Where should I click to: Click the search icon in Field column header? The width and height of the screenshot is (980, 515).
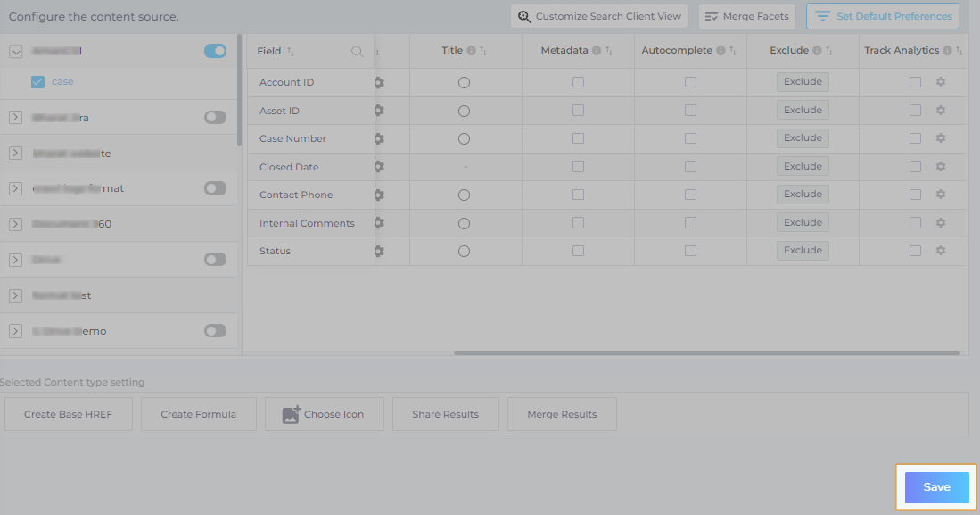(358, 52)
